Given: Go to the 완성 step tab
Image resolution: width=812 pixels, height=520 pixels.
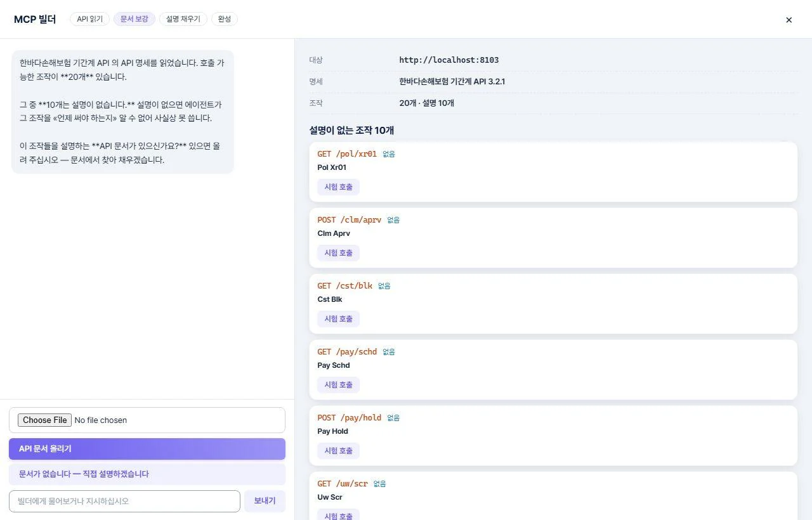Looking at the screenshot, I should 225,19.
